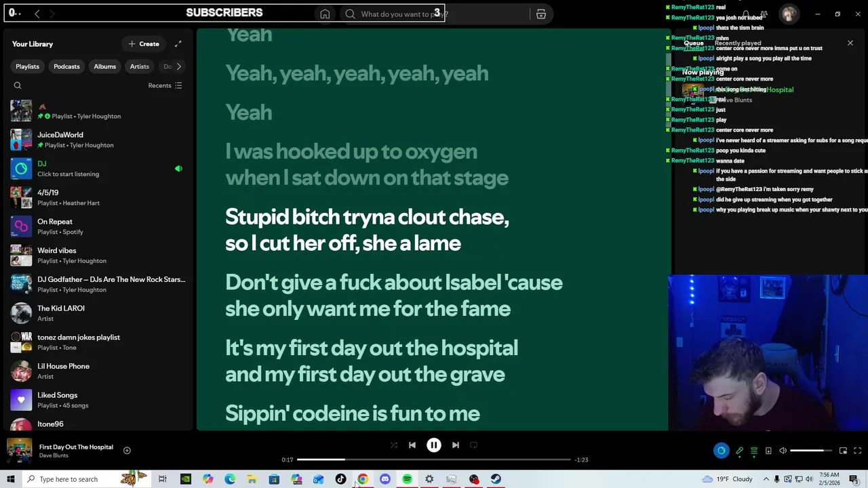868x488 pixels.
Task: Filter library by Podcasts
Action: click(66, 66)
